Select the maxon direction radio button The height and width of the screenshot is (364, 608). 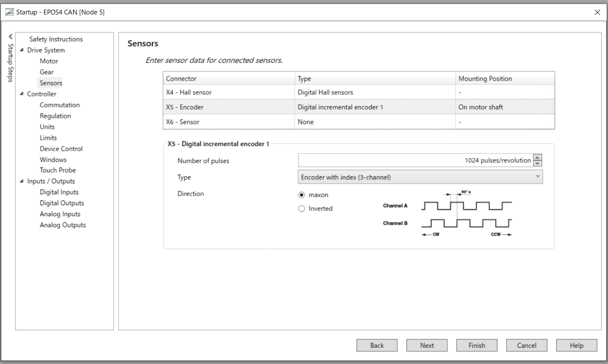(x=302, y=195)
